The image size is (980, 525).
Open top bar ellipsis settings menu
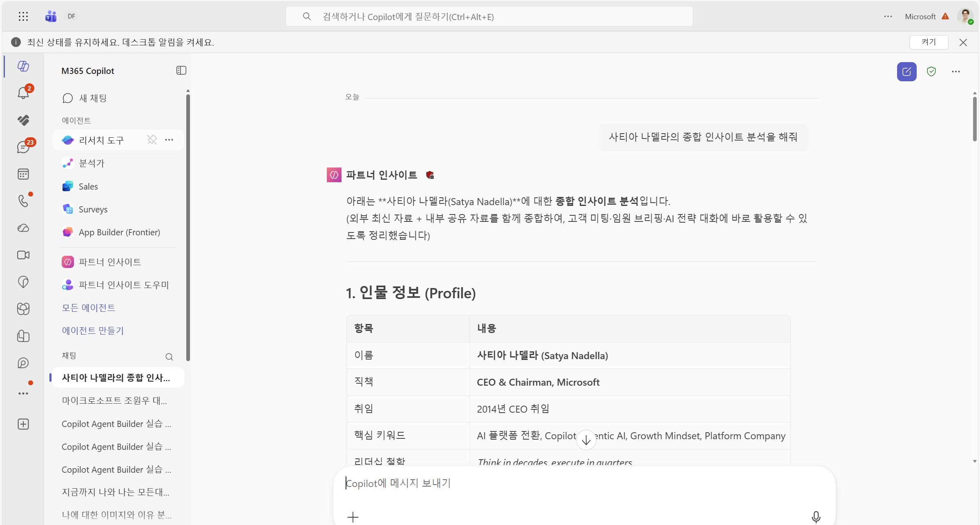pos(888,16)
